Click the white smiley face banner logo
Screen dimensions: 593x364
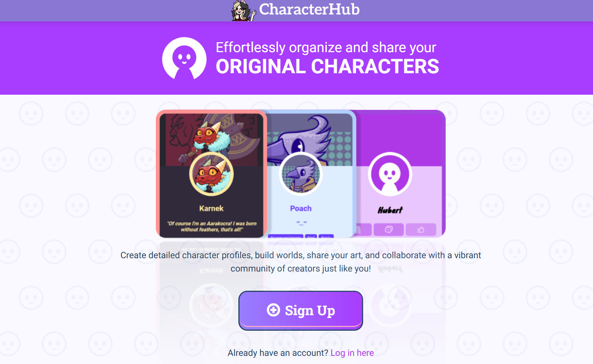click(x=184, y=58)
